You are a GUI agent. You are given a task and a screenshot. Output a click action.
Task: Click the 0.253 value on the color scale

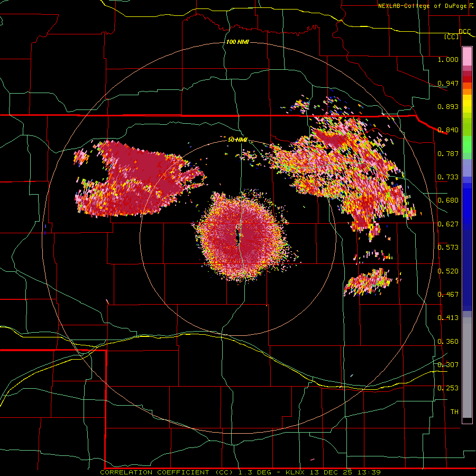click(x=448, y=388)
